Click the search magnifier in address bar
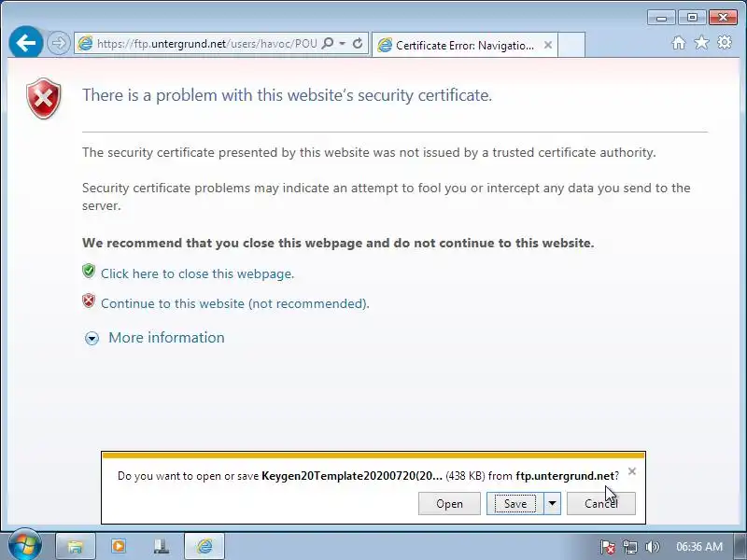 pos(328,43)
